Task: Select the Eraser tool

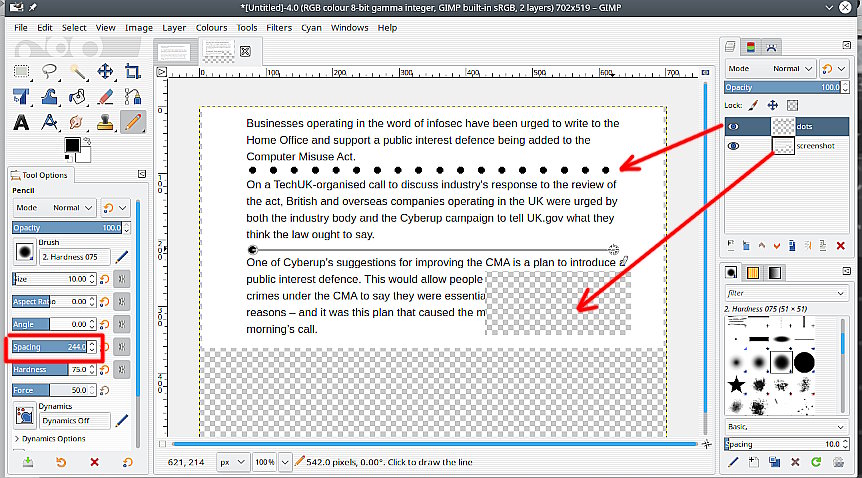Action: click(x=105, y=97)
